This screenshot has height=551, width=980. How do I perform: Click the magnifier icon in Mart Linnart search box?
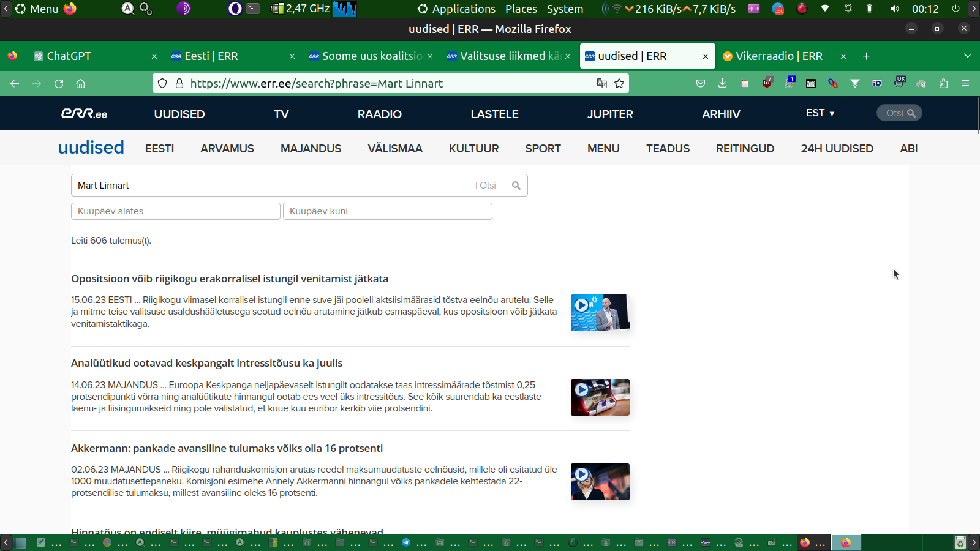516,186
